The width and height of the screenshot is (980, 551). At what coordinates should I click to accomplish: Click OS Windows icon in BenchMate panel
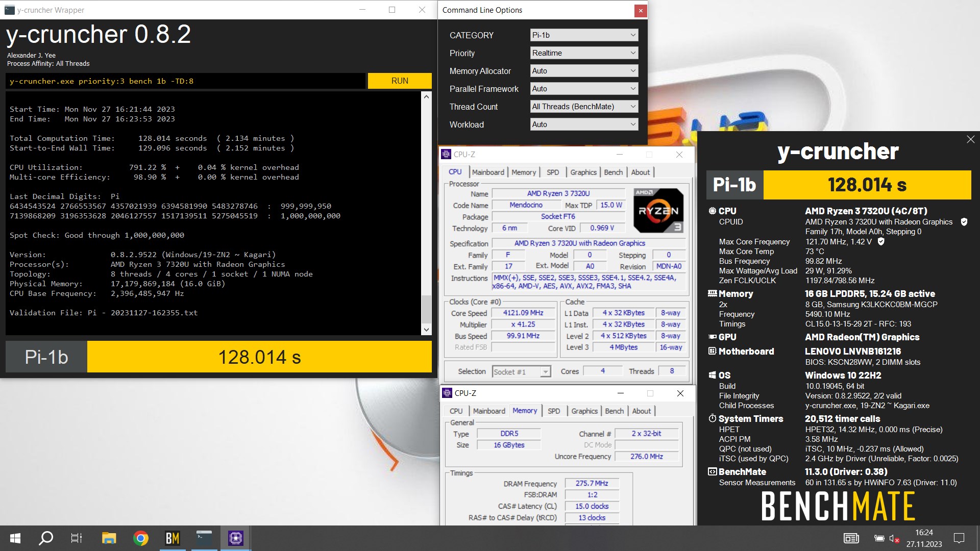point(713,375)
